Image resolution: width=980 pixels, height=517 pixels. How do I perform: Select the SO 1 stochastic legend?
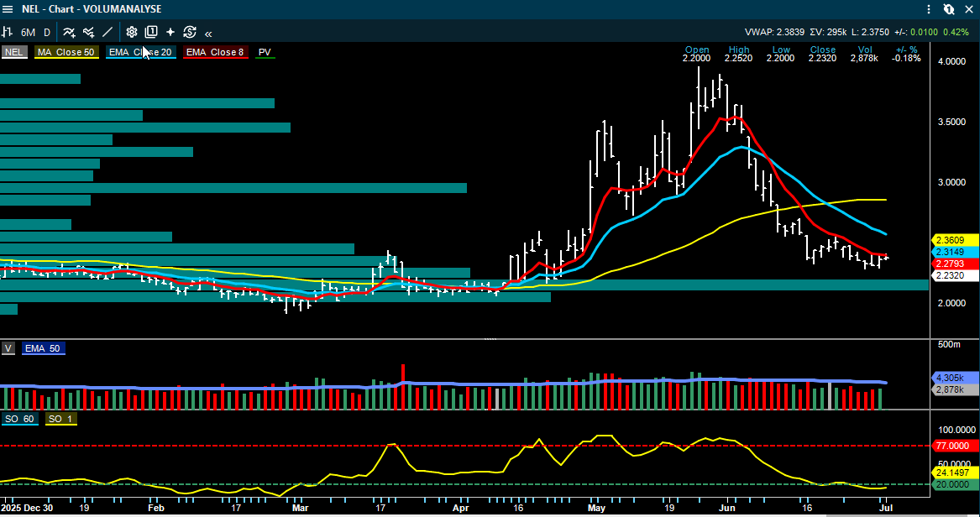point(60,419)
